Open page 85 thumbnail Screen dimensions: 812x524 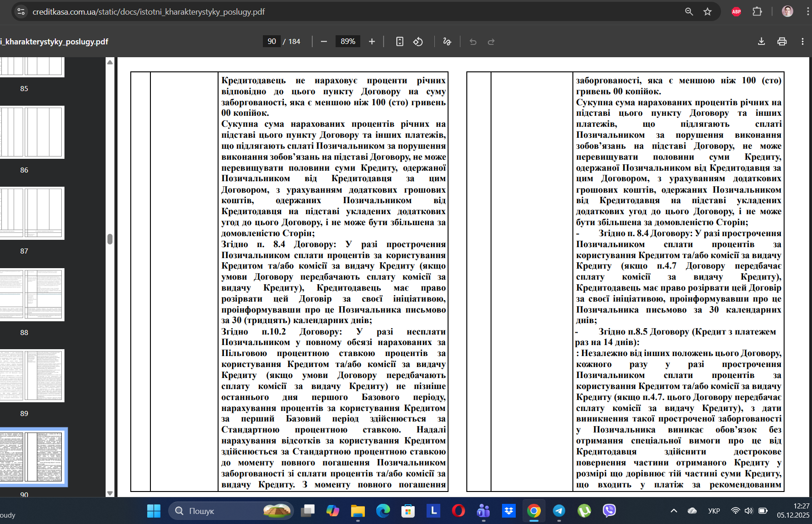(32, 67)
